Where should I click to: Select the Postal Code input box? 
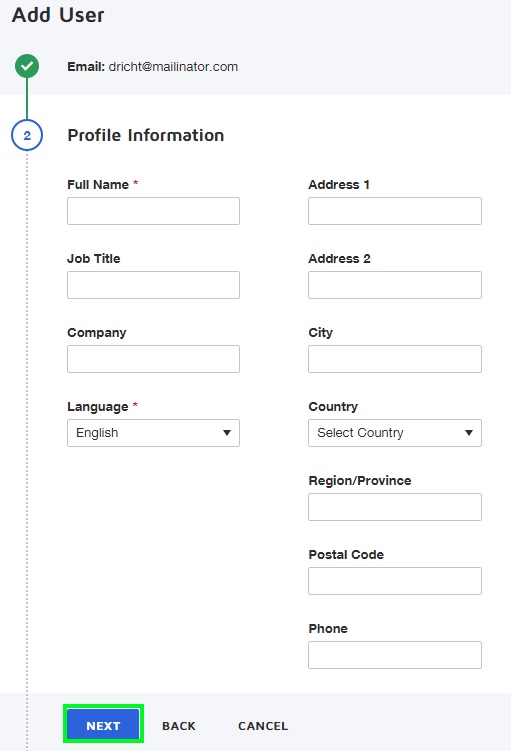[x=395, y=581]
